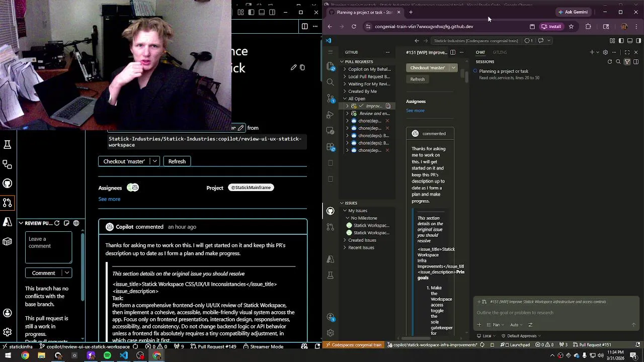Toggle the sessions filter icon
Screen dimensions: 644x362
[x=627, y=62]
